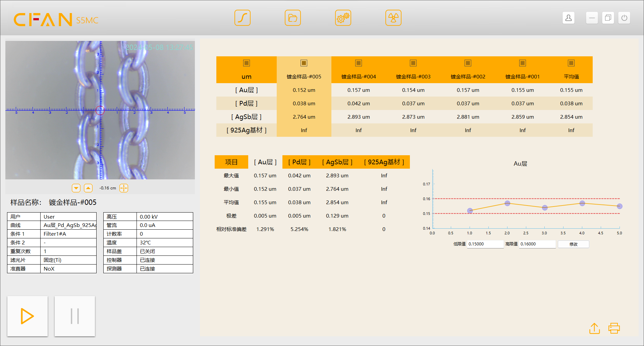Start measurement with the play button
The image size is (644, 346).
[28, 316]
